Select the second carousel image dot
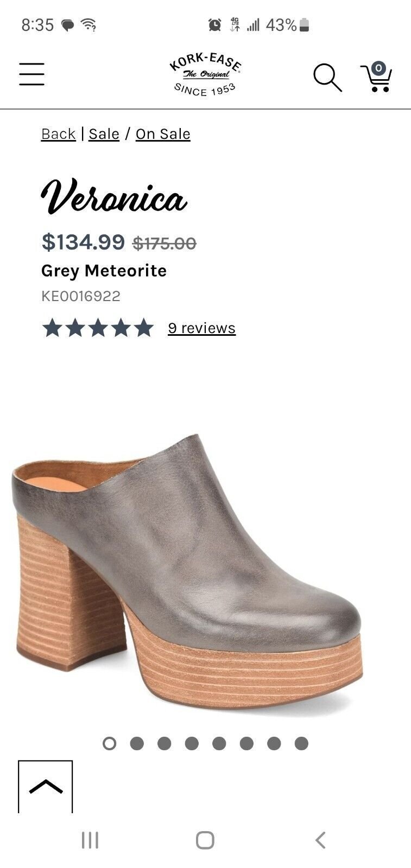This screenshot has width=411, height=868. tap(137, 743)
